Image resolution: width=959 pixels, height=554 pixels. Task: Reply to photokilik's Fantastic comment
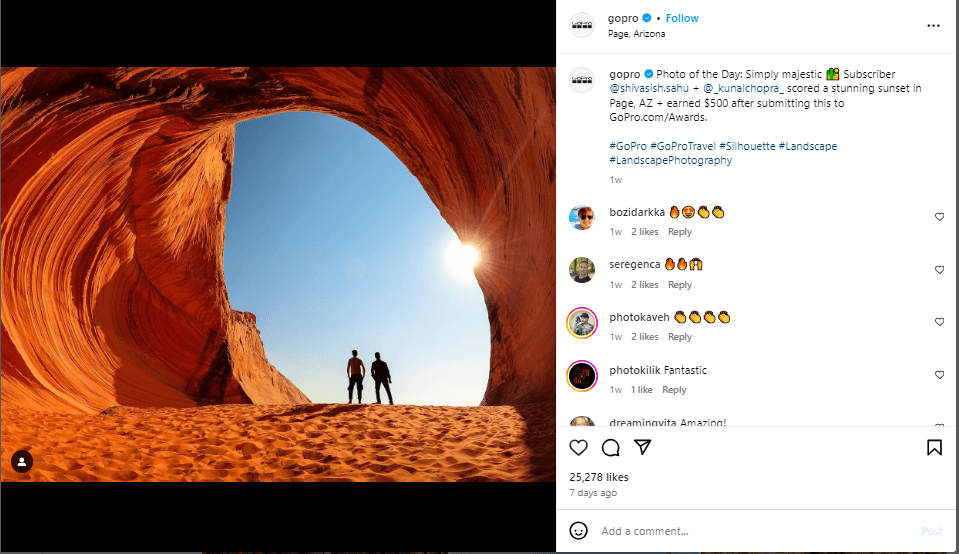click(x=674, y=390)
